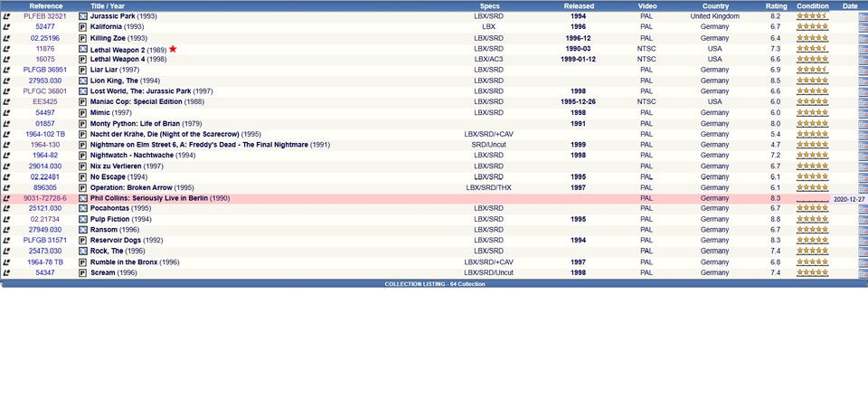Click the LD icon in the Pulp Fiction row

click(x=6, y=219)
